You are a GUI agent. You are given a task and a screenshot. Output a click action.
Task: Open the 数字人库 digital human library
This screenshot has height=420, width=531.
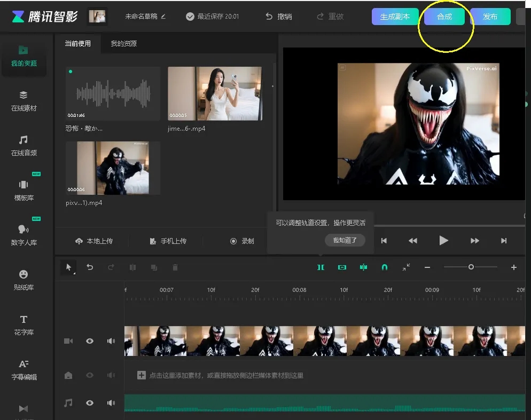pos(24,235)
